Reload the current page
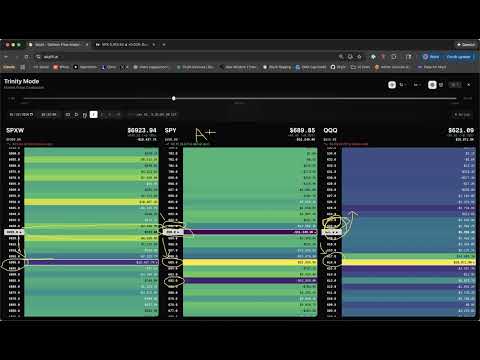480x360 pixels. [26, 57]
